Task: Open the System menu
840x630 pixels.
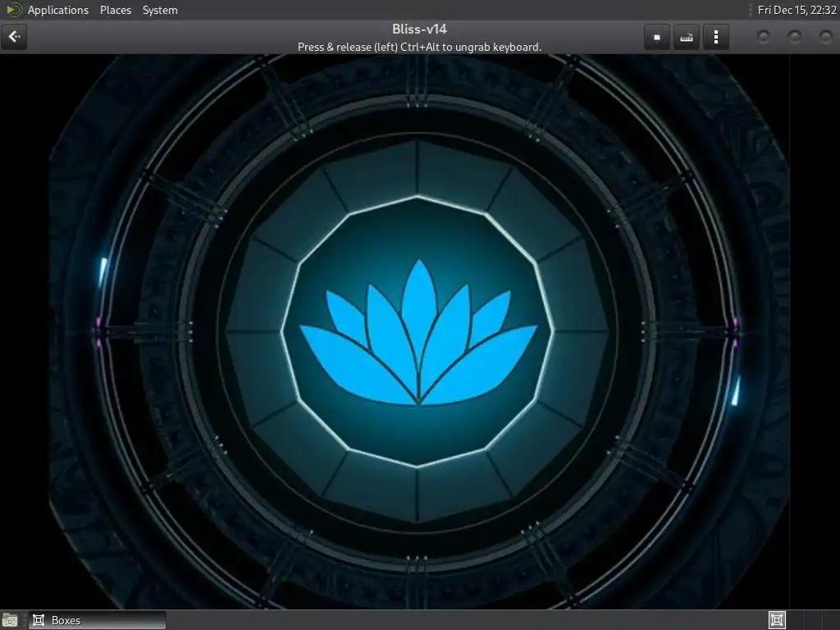Action: coord(160,10)
